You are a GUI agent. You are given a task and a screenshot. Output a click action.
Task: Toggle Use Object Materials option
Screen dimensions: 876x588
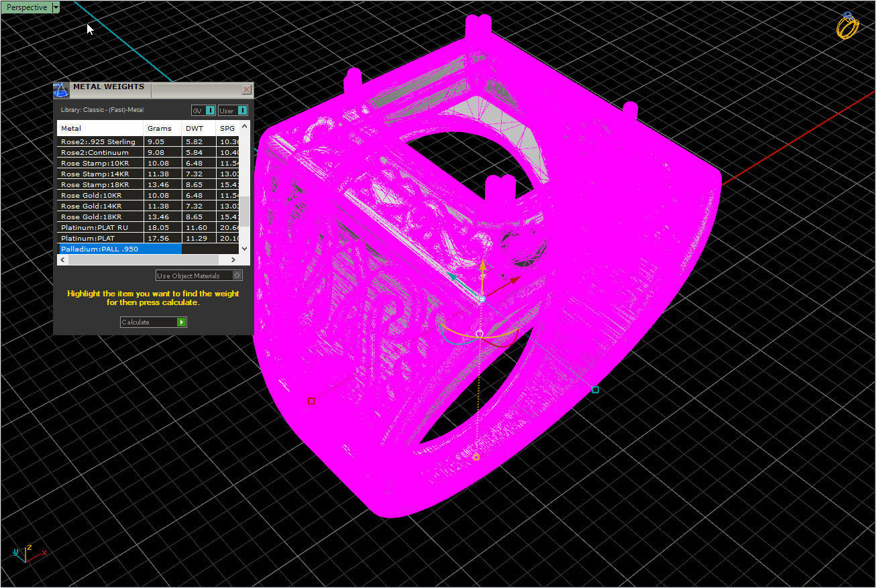pos(199,276)
